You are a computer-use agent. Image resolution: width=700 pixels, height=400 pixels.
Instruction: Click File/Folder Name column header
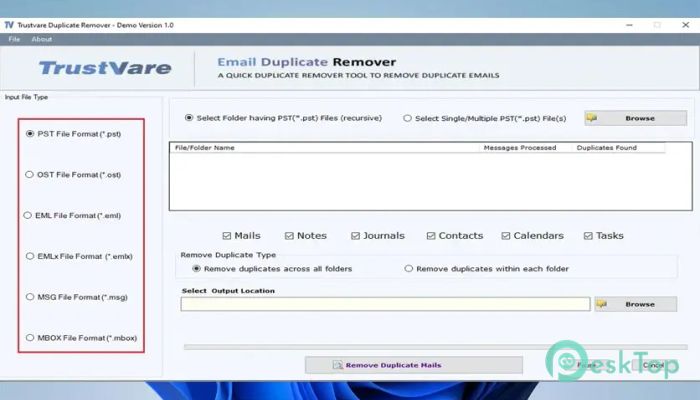click(x=204, y=148)
